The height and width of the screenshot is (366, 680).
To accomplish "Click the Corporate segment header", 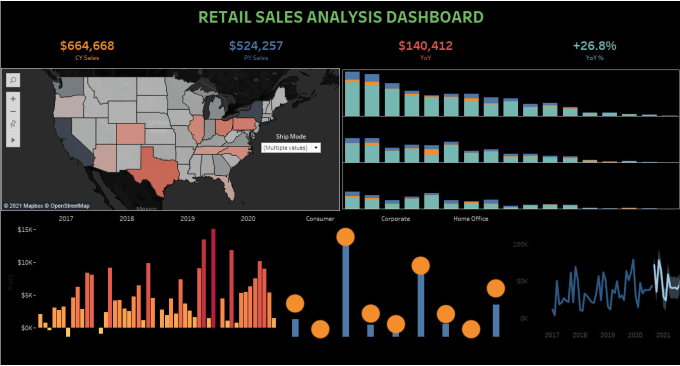I will pyautogui.click(x=396, y=219).
